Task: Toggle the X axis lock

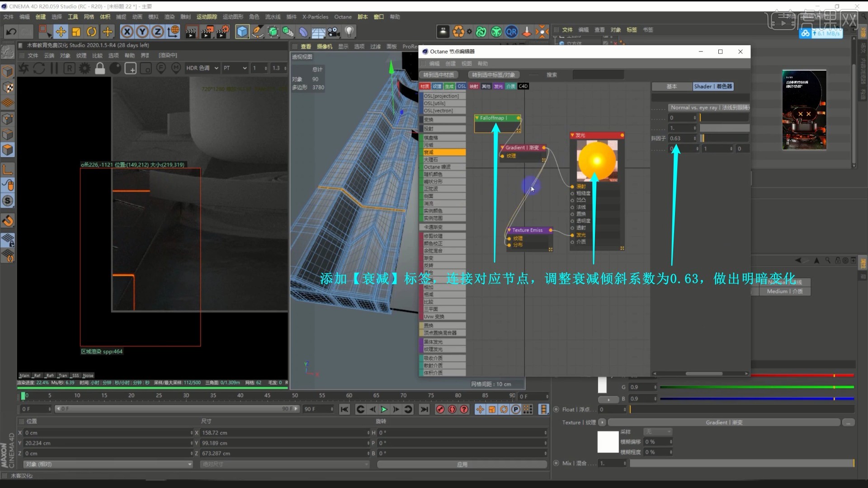Action: pyautogui.click(x=127, y=32)
